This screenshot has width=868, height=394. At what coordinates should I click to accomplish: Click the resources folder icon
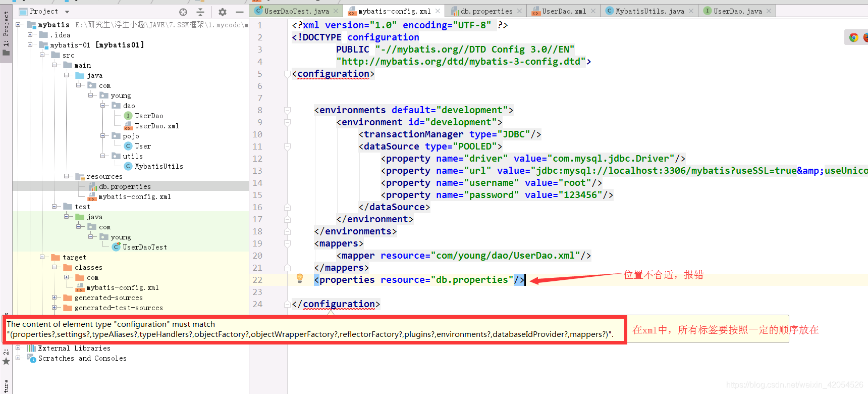click(x=80, y=176)
